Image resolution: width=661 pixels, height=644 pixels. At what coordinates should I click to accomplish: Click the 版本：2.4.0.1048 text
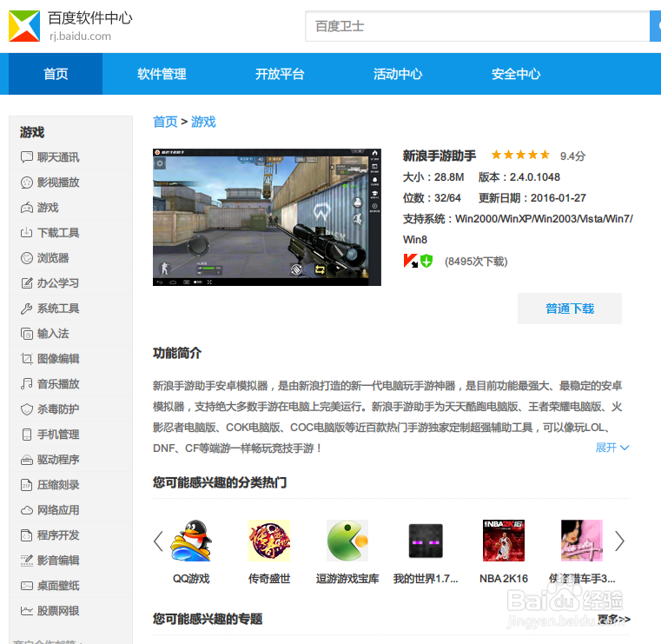coord(519,177)
